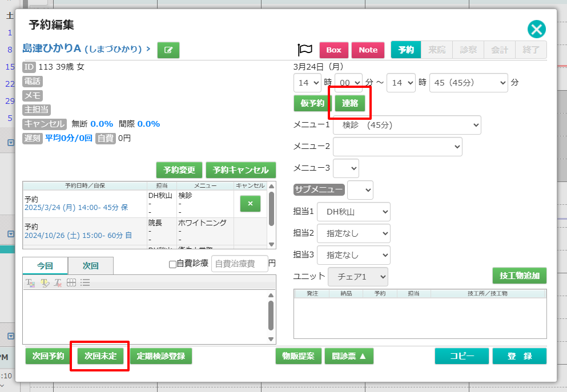Expand the ユニット dropdown showing チェア1
Viewport: 567px width, 392px height.
tap(357, 277)
